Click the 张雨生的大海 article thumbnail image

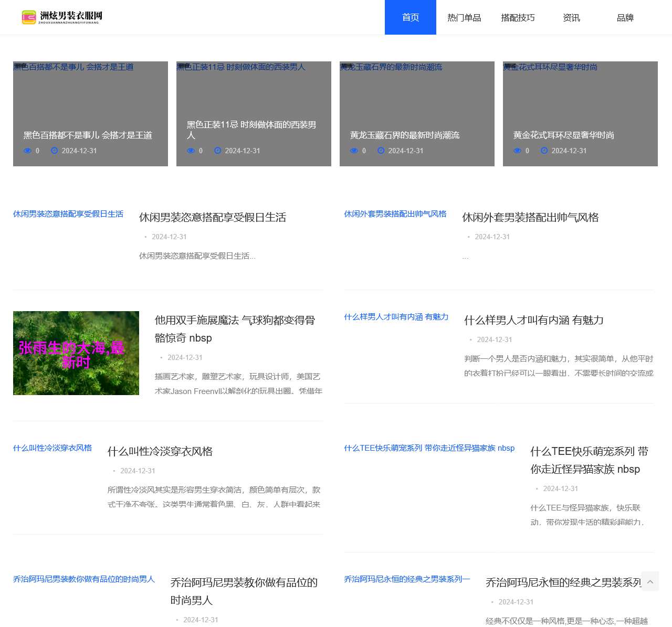point(76,353)
